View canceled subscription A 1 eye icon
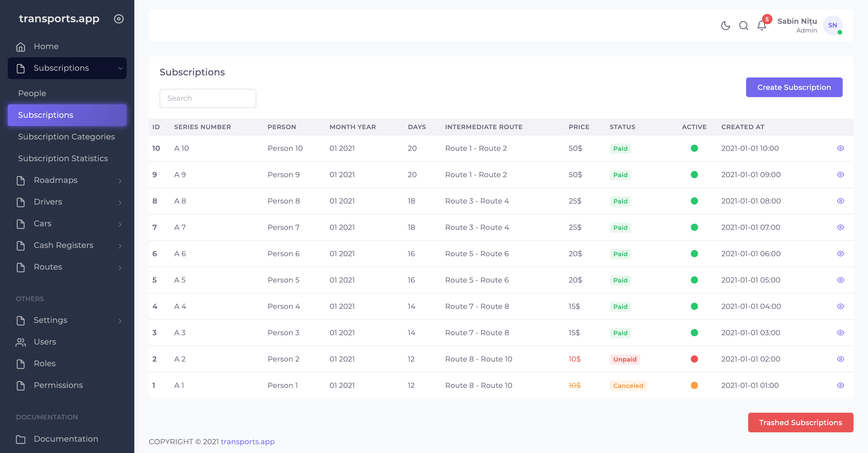868x453 pixels. point(840,385)
